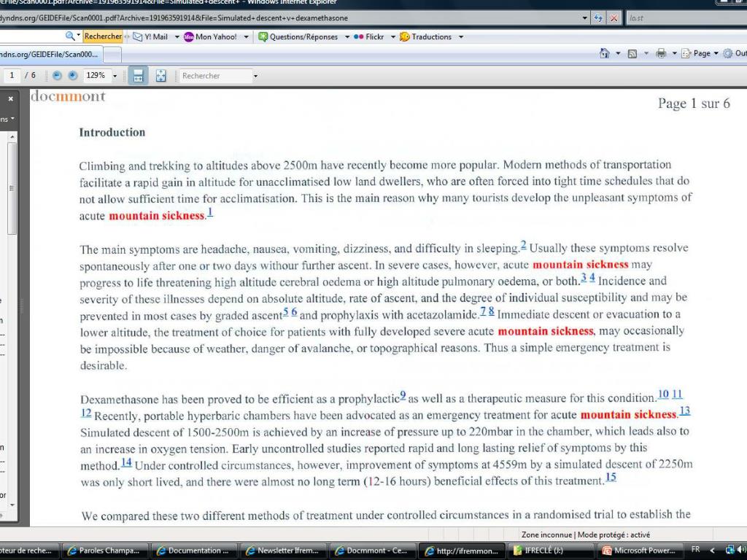The image size is (747, 560).
Task: Click the Home icon in command bar
Action: click(x=605, y=53)
